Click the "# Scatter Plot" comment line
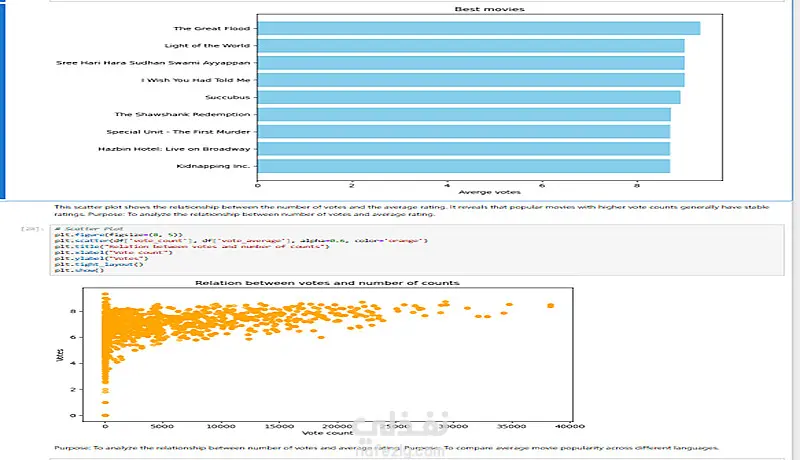 click(89, 229)
